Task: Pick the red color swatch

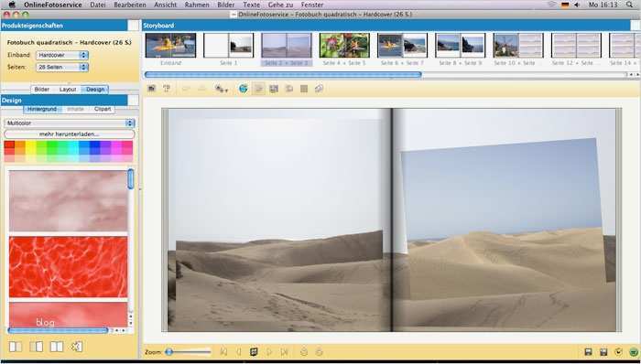Action: tap(9, 145)
